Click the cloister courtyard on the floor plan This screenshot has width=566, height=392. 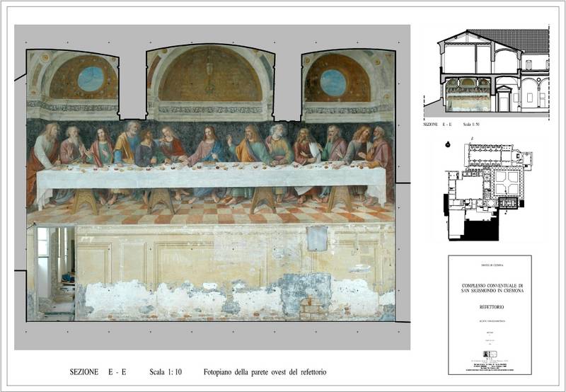507,182
